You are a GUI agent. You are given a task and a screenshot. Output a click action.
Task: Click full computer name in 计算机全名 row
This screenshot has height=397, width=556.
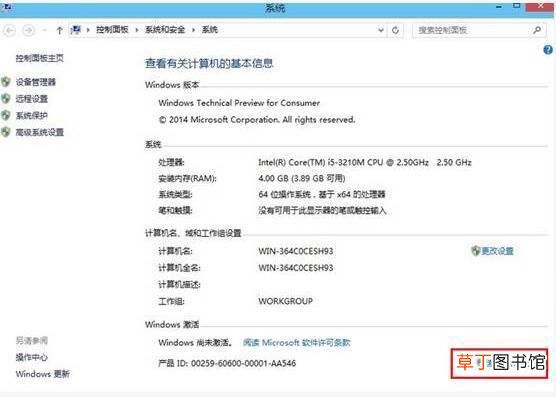tap(296, 268)
